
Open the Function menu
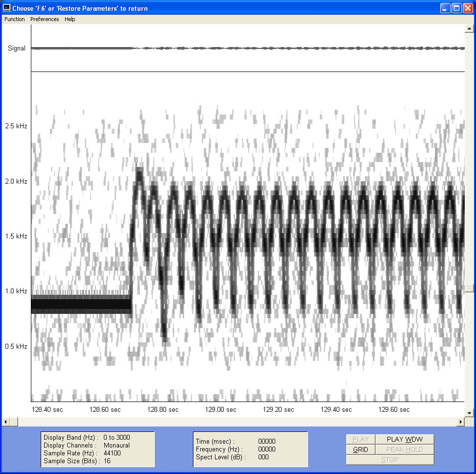click(x=15, y=19)
